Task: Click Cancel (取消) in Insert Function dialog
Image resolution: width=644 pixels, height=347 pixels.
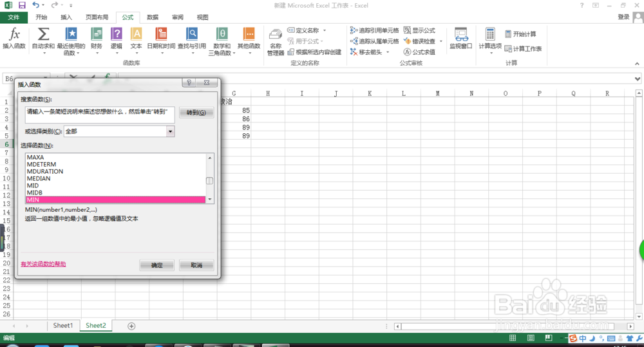Action: click(x=196, y=265)
